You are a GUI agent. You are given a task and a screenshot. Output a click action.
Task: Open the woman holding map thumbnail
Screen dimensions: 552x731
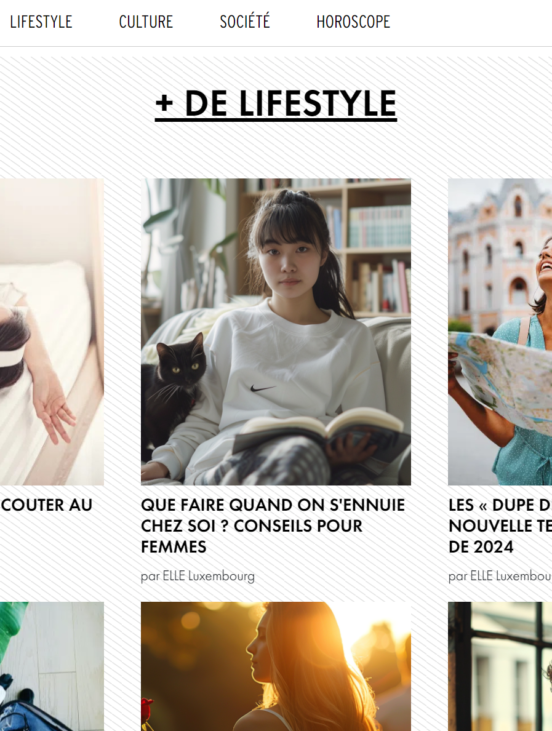pyautogui.click(x=500, y=331)
